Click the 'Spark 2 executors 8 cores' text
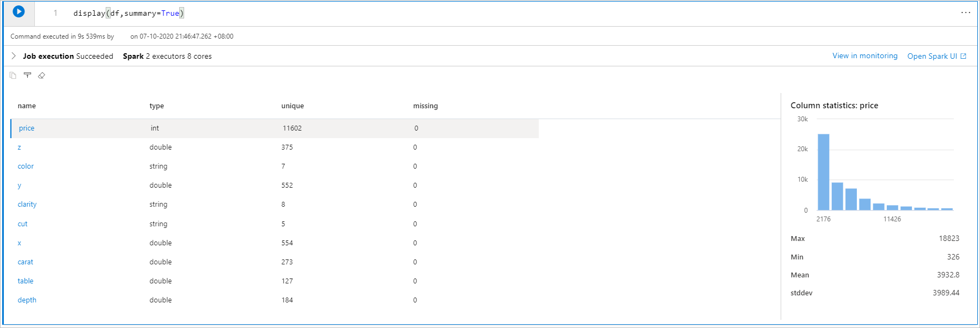 pyautogui.click(x=167, y=56)
